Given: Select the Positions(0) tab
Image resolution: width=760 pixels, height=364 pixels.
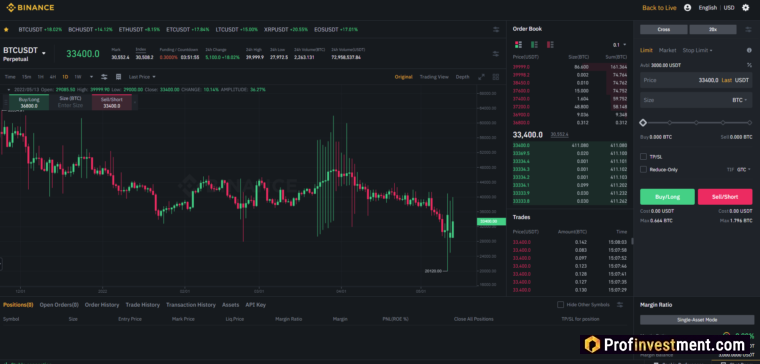Looking at the screenshot, I should pos(18,304).
